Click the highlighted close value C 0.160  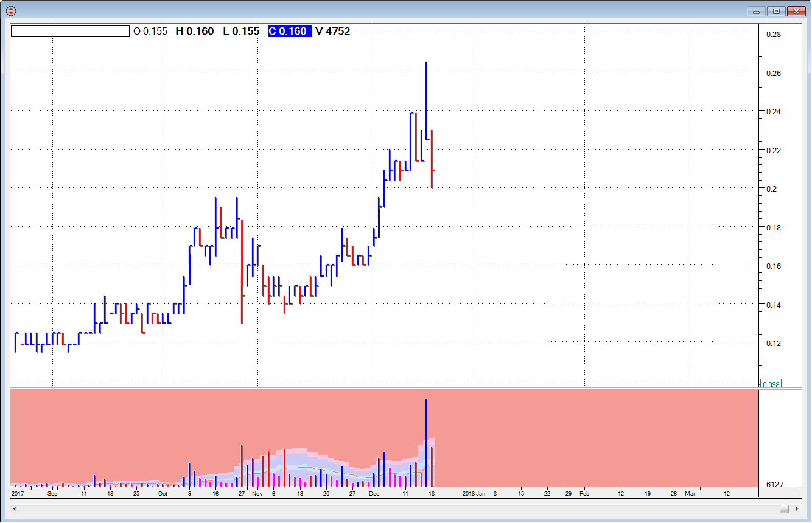290,31
